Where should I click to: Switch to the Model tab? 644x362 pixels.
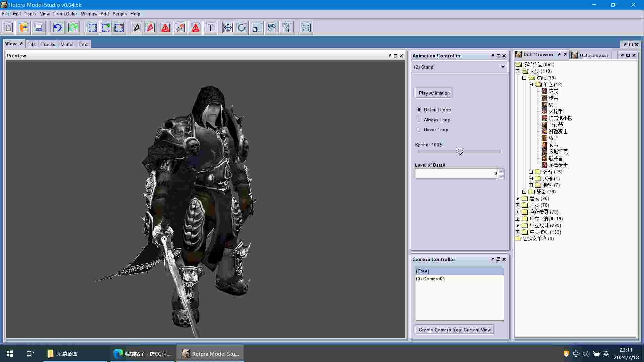click(67, 44)
